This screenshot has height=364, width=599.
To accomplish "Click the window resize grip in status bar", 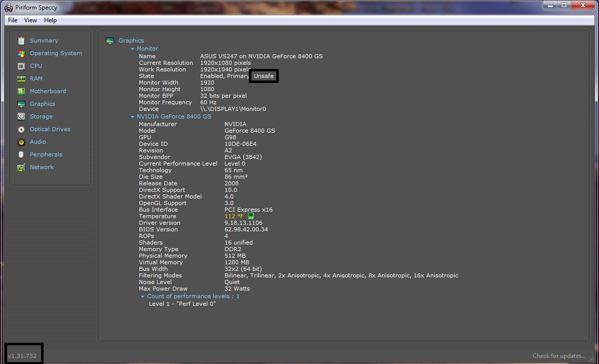I will coord(591,358).
